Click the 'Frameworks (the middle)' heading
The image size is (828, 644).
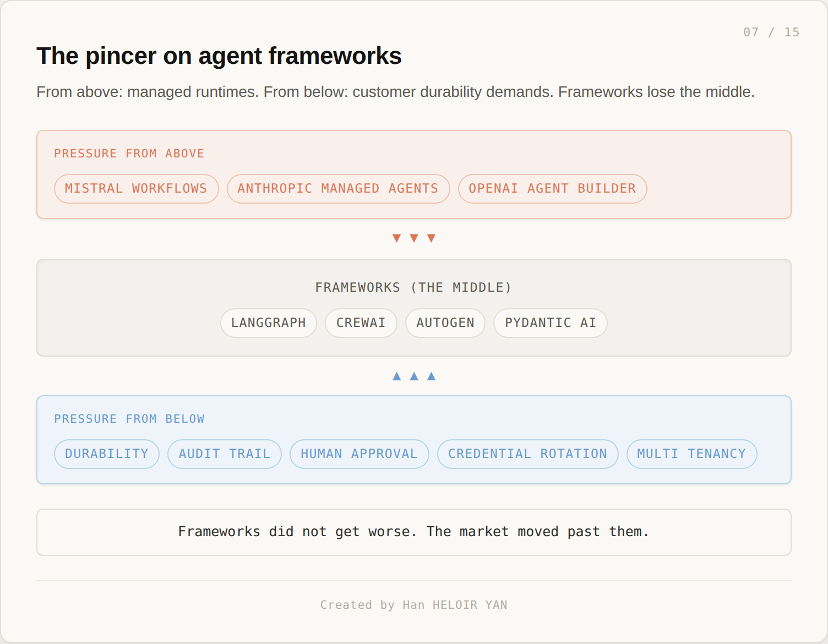pos(413,287)
